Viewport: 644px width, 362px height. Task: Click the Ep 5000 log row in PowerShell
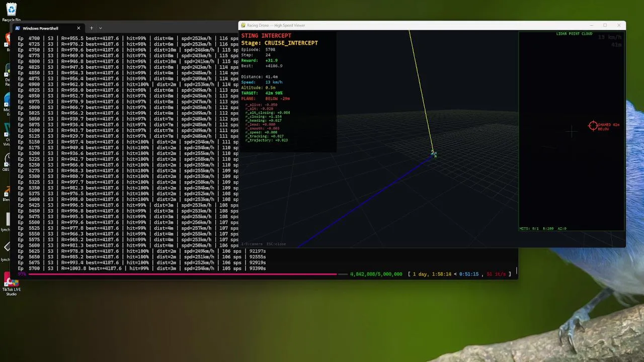(128, 108)
